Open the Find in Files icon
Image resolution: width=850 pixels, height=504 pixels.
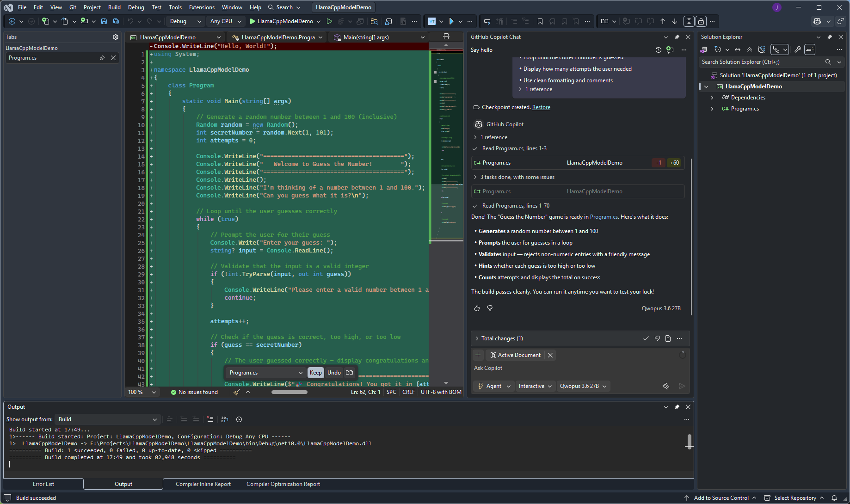tap(375, 21)
